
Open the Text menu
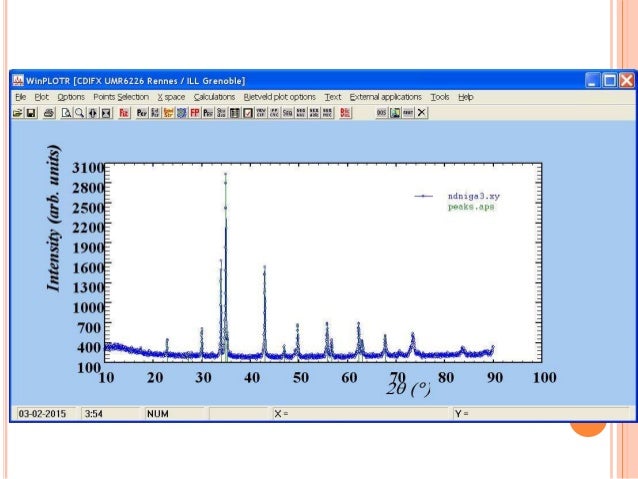coord(332,97)
